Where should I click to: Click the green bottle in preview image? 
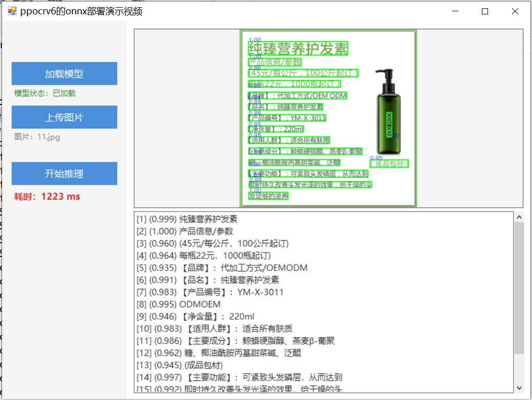[x=388, y=112]
